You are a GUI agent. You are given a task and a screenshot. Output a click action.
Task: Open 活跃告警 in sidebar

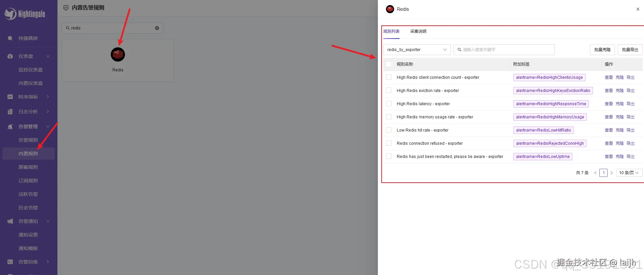(x=28, y=194)
